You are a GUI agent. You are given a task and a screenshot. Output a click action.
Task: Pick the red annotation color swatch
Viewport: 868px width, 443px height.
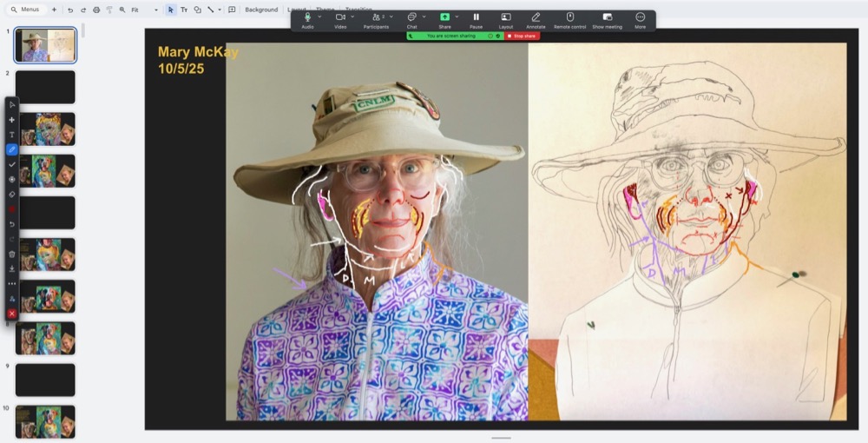pyautogui.click(x=11, y=209)
